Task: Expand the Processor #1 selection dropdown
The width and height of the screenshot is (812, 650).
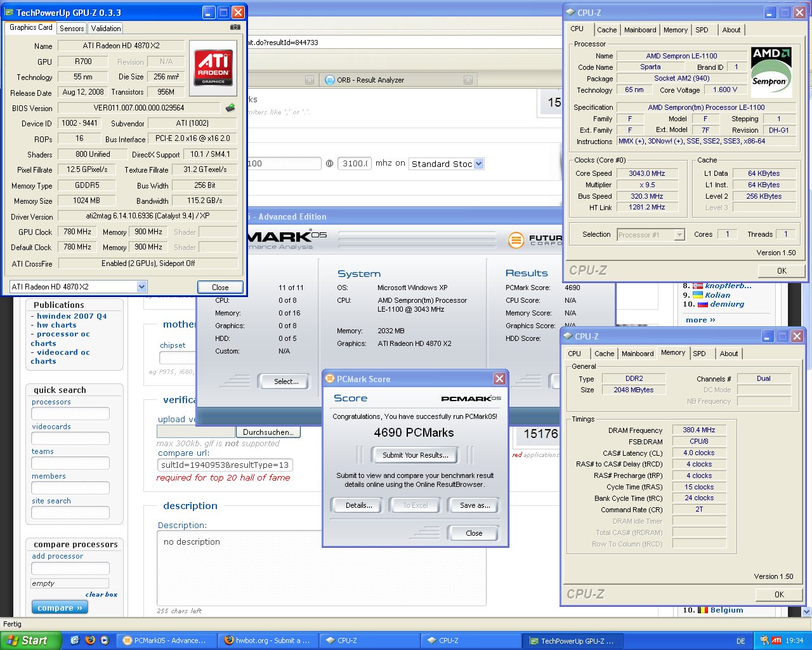Action: 679,235
